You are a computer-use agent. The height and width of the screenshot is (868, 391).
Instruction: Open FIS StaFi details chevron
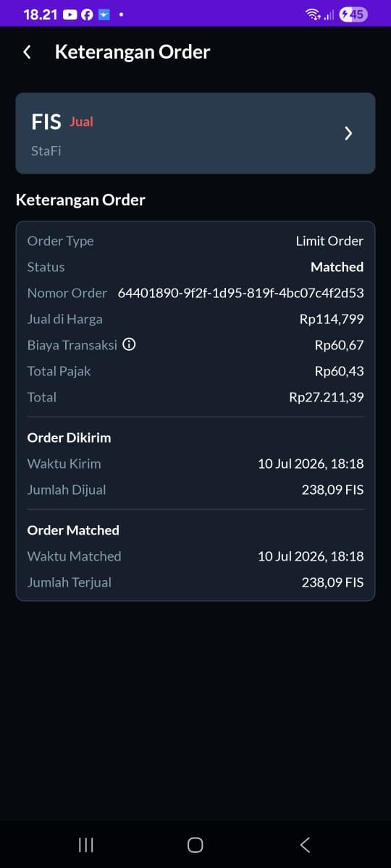(x=348, y=133)
